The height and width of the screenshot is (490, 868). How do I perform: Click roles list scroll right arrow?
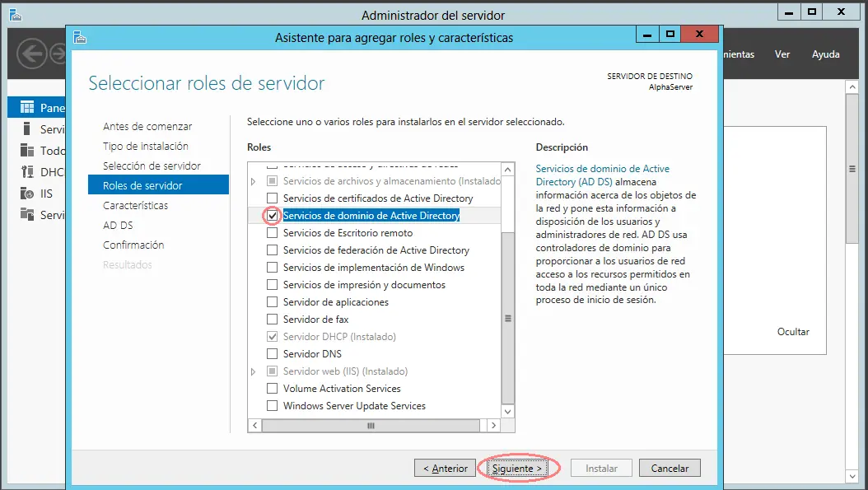click(x=493, y=425)
